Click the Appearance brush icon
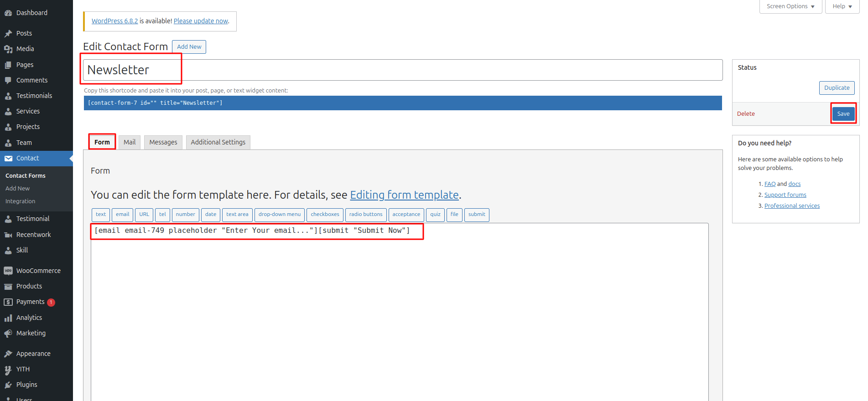868x401 pixels. [8, 354]
